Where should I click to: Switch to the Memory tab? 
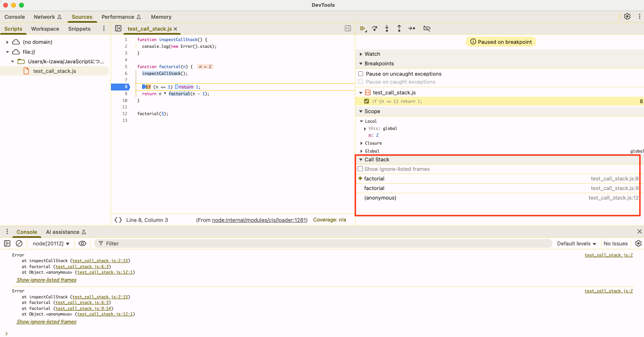161,17
